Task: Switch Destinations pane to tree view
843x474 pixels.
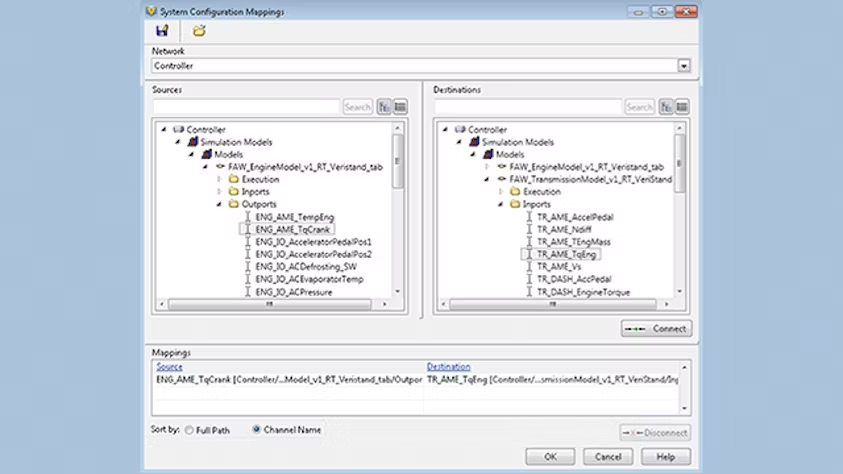Action: click(665, 107)
